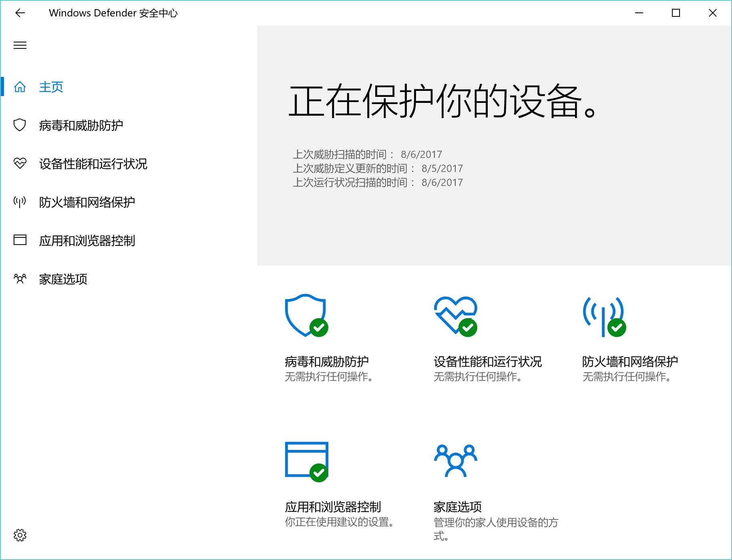
Task: Click the back arrow at top left
Action: 20,13
